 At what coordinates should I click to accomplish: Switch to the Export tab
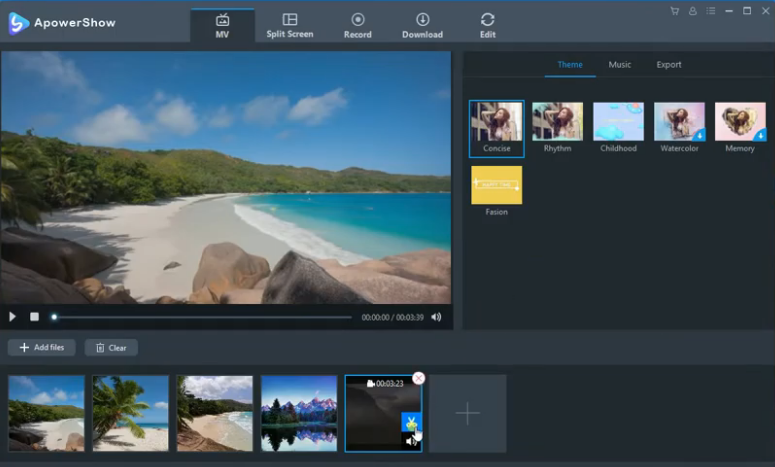(669, 65)
